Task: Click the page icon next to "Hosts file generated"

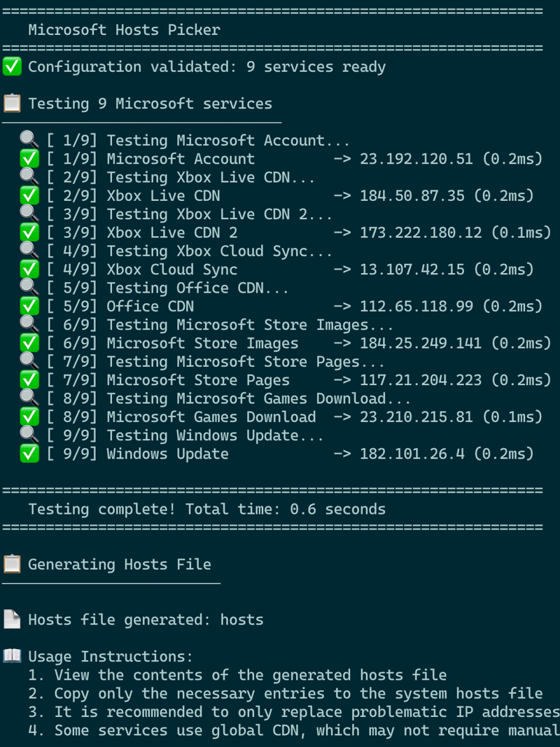Action: [12, 620]
